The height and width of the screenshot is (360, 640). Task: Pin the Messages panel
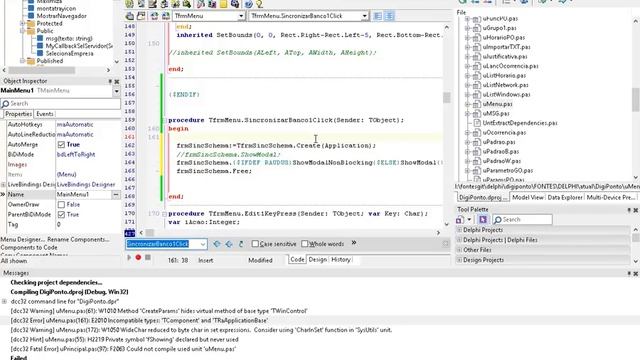coord(629,273)
